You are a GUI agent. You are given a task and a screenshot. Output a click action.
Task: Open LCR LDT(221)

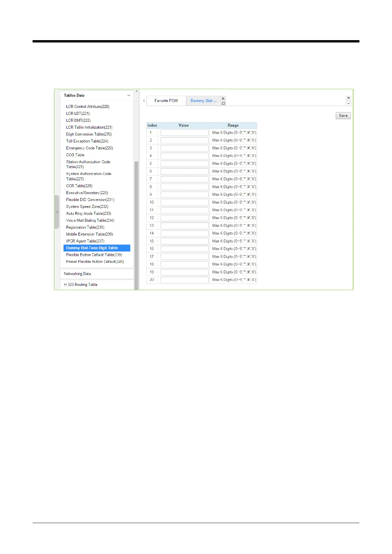tap(78, 113)
